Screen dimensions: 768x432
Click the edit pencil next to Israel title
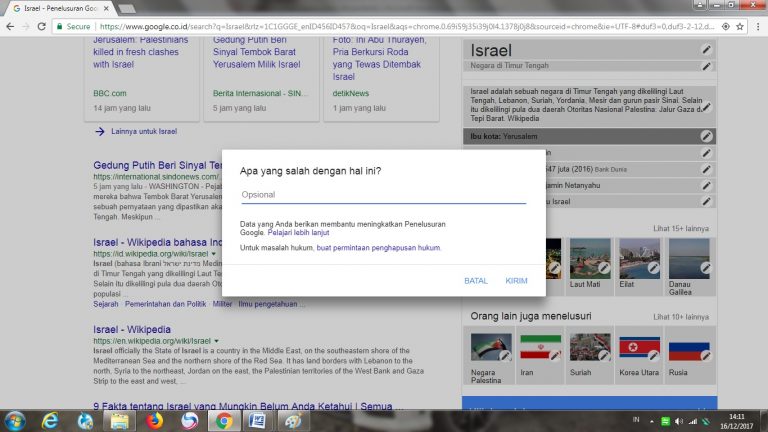[707, 50]
